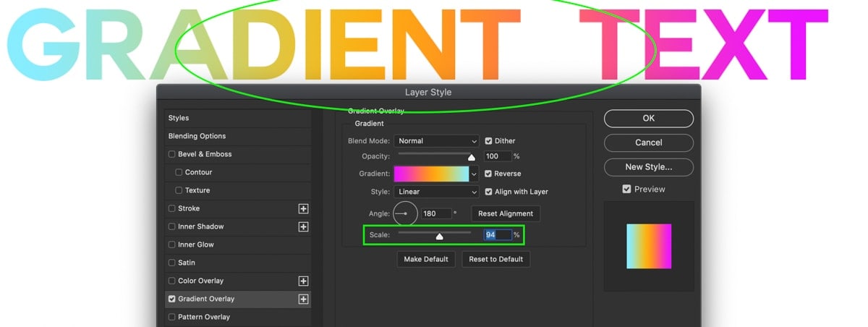Select Styles in the left list

[x=238, y=118]
